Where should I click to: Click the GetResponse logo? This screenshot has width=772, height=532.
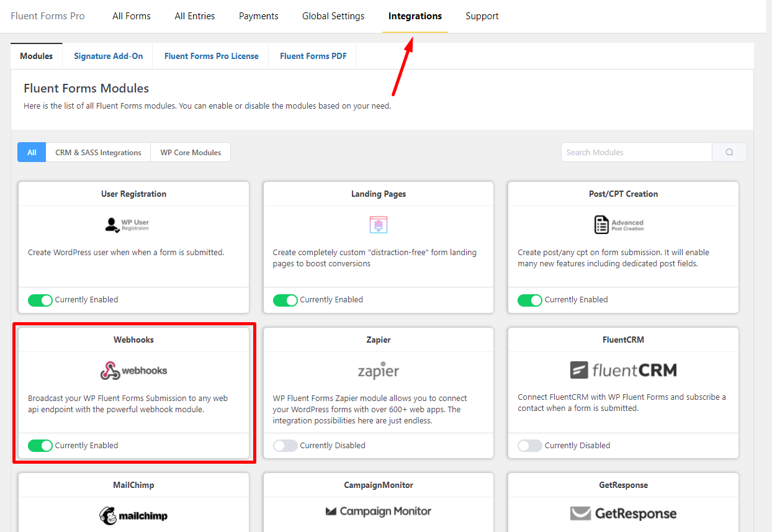click(x=623, y=513)
